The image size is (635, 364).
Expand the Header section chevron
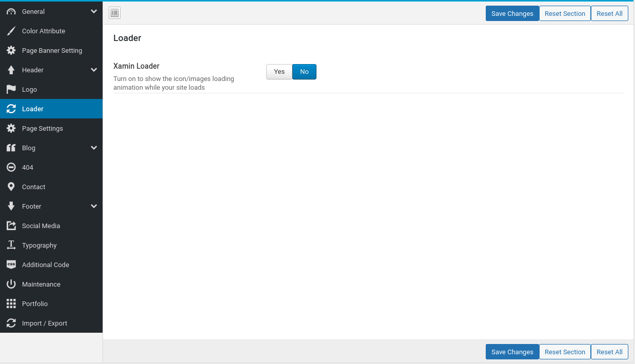point(94,70)
